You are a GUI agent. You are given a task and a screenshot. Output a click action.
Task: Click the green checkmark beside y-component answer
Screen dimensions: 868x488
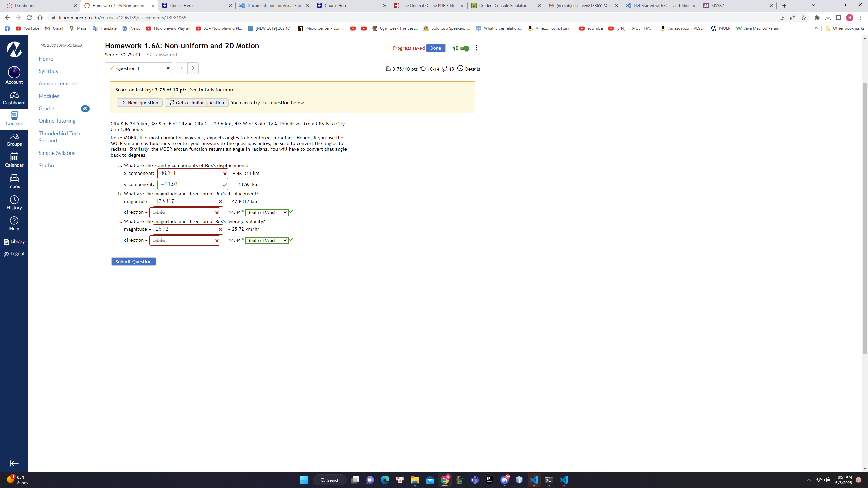225,185
